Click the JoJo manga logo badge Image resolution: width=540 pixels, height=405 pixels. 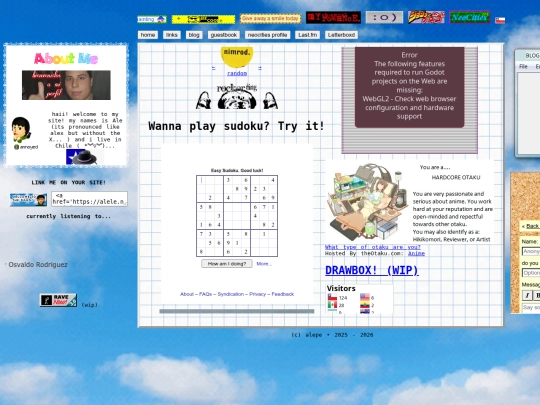point(426,17)
